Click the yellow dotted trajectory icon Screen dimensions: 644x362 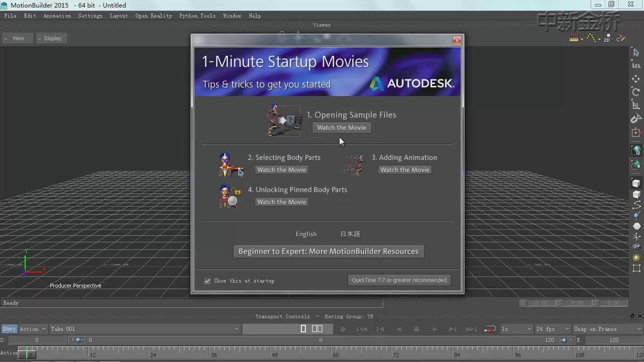(591, 38)
